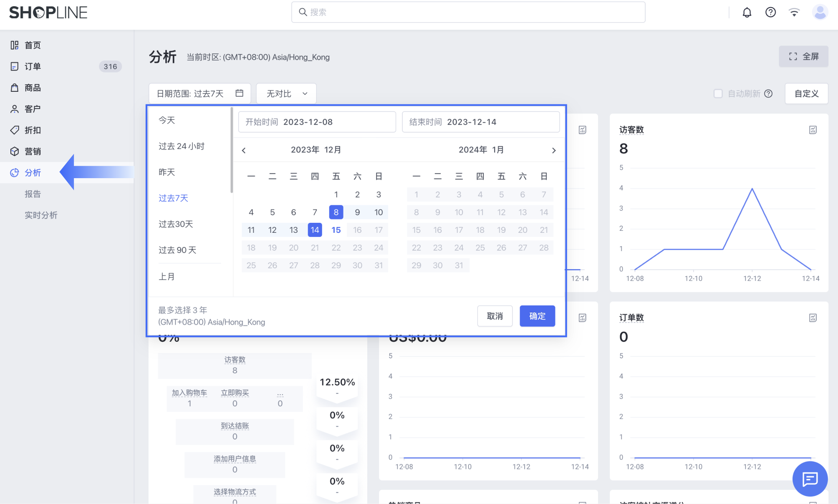Screen dimensions: 838x504
Task: Click the calendar icon in 日期范围 button
Action: point(239,93)
